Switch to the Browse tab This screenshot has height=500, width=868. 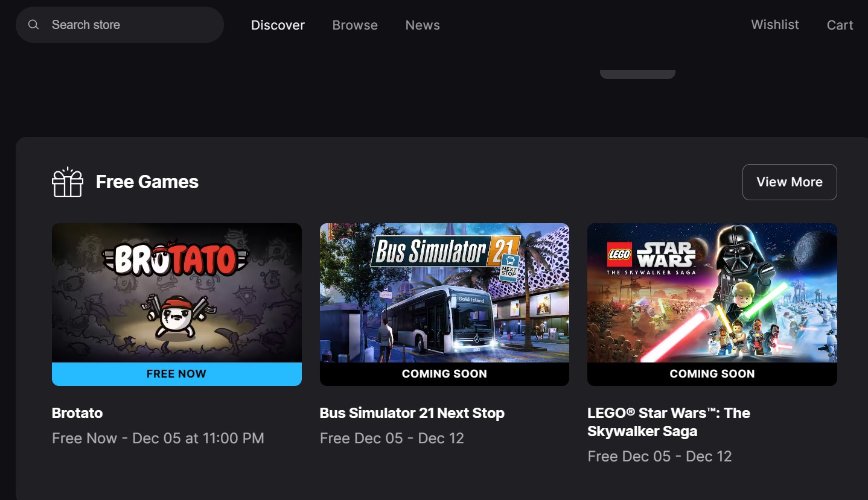pyautogui.click(x=355, y=25)
